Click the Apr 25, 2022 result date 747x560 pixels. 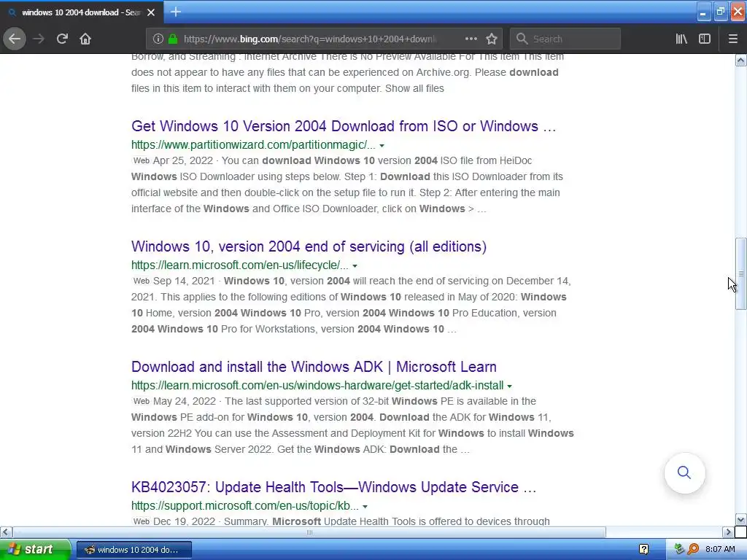tap(183, 160)
